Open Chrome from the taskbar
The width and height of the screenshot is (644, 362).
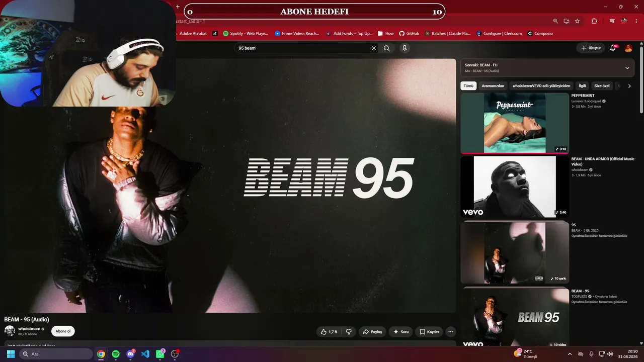(101, 354)
